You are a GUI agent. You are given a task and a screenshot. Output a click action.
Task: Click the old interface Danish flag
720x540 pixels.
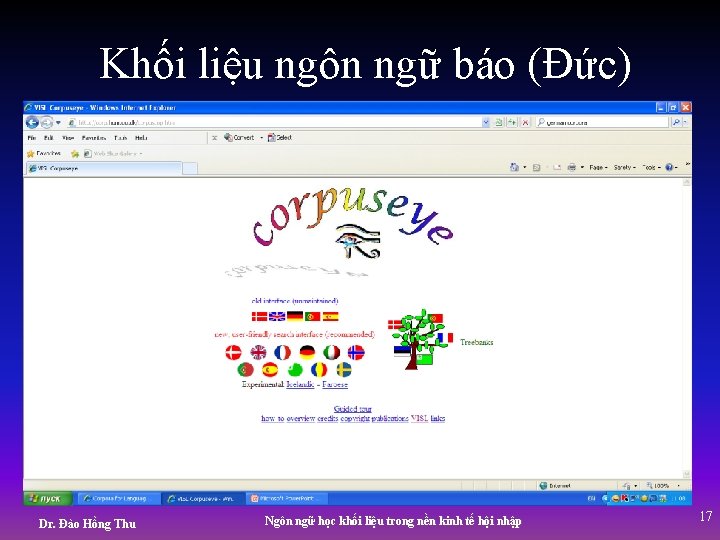[x=259, y=316]
